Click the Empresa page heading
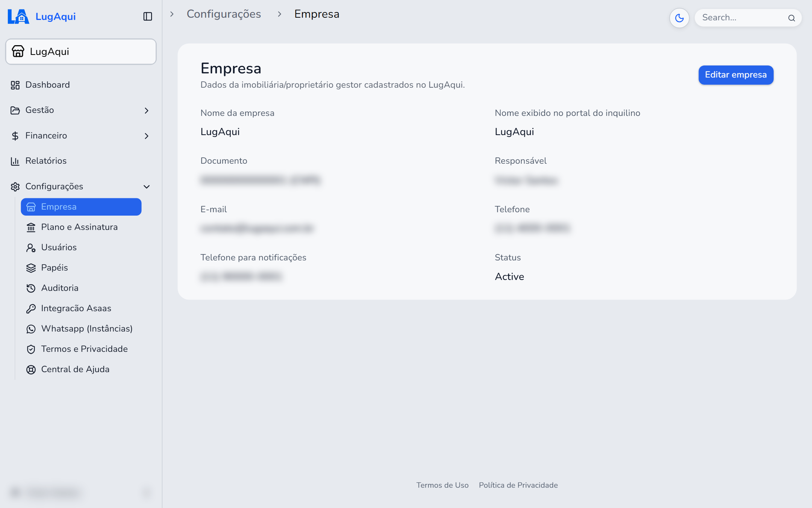This screenshot has height=508, width=812. tap(231, 68)
